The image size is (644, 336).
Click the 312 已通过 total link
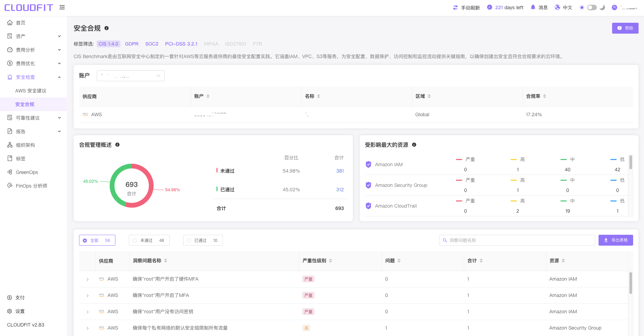click(340, 190)
